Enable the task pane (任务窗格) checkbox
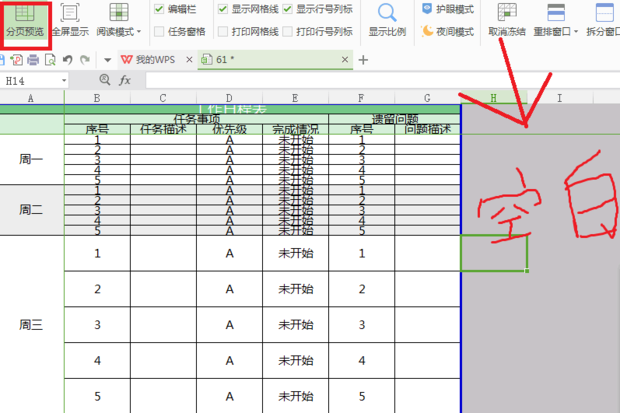 click(159, 32)
